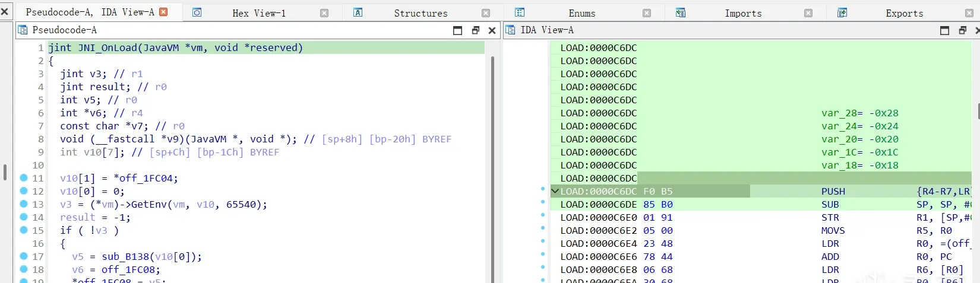Float the IDA View-A panel with restore icon

coord(962,30)
